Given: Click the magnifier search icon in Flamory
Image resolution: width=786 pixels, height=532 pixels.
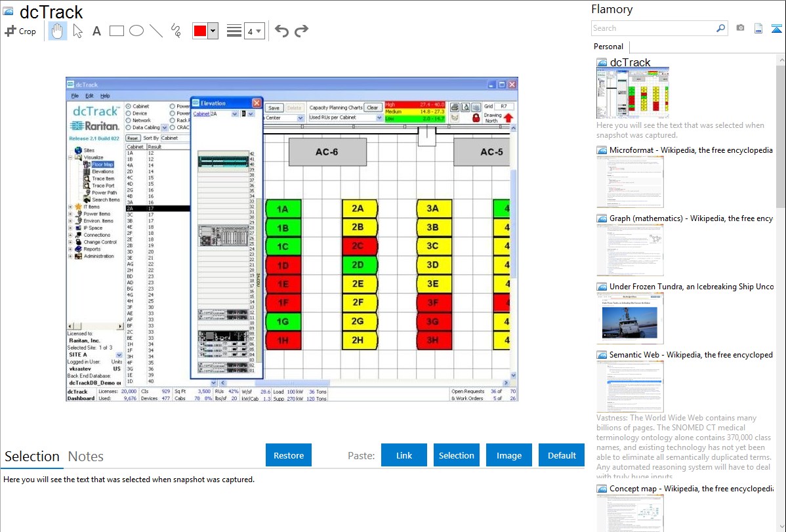Looking at the screenshot, I should (720, 28).
